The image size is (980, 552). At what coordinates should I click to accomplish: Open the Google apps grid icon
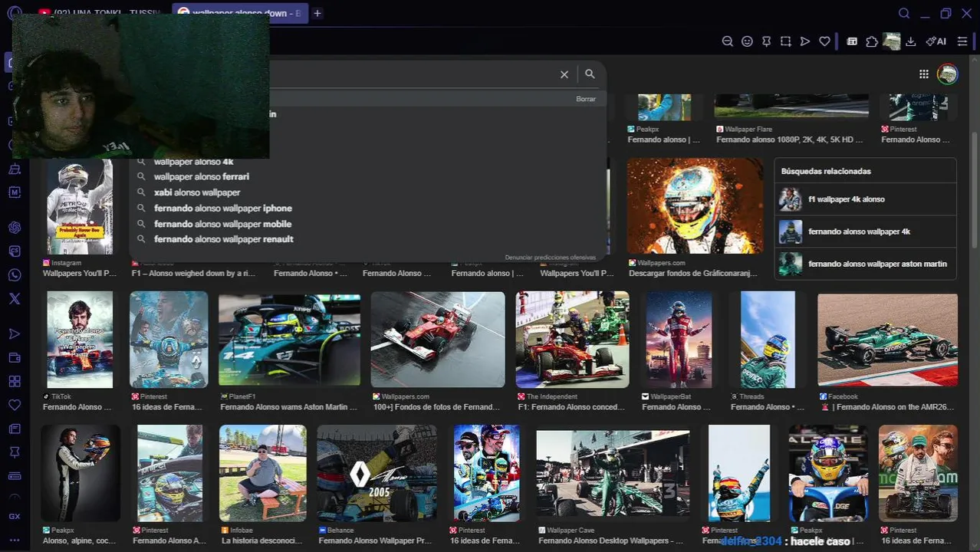tap(924, 74)
